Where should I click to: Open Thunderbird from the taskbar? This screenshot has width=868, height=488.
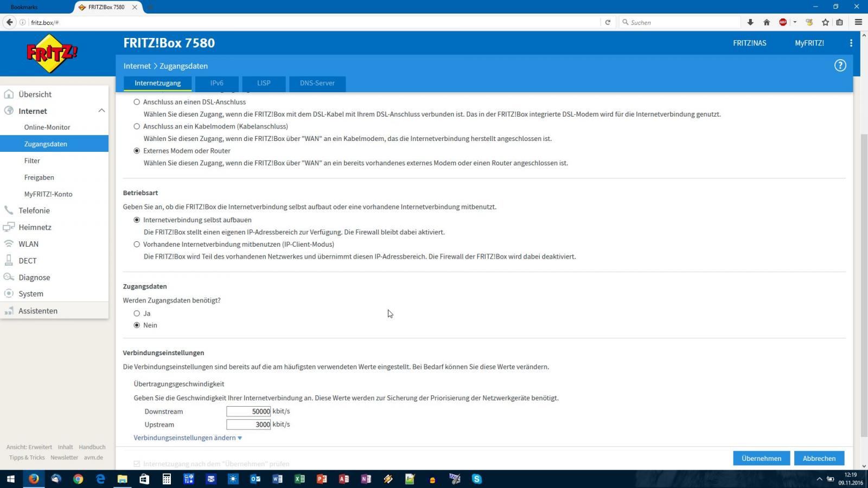tap(56, 479)
